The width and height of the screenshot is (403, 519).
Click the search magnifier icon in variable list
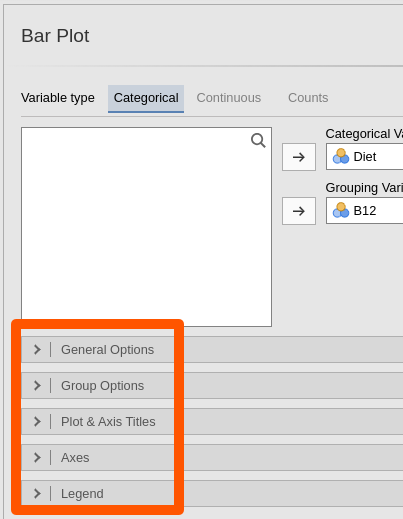(x=258, y=140)
